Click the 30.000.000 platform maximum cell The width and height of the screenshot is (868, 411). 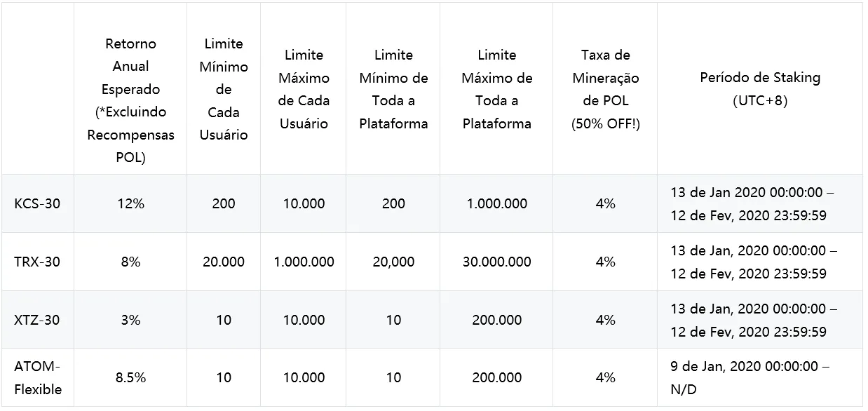(x=496, y=262)
